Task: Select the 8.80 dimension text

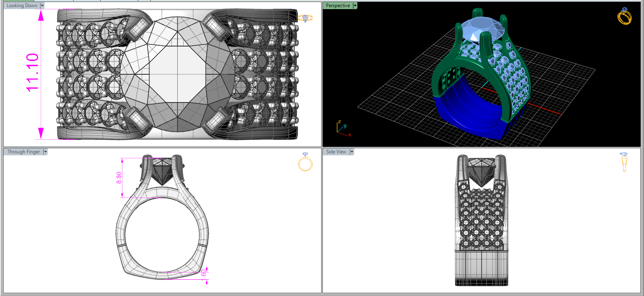Action: [x=119, y=178]
